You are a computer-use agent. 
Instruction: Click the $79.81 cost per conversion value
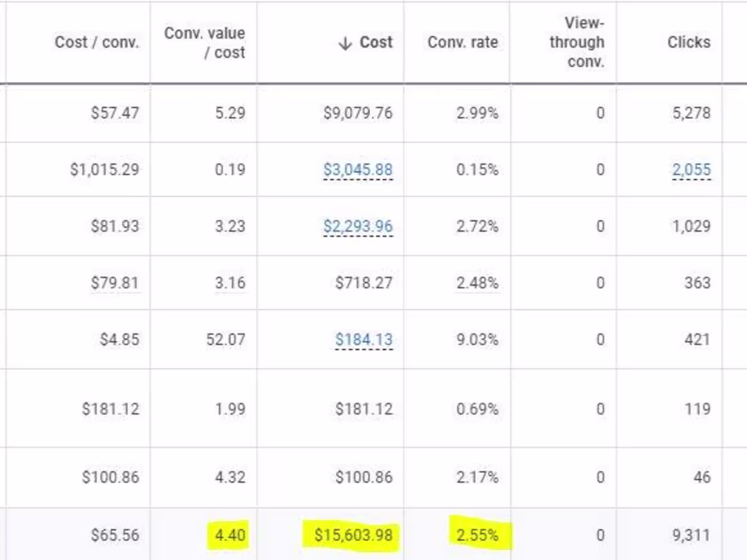[x=115, y=282]
